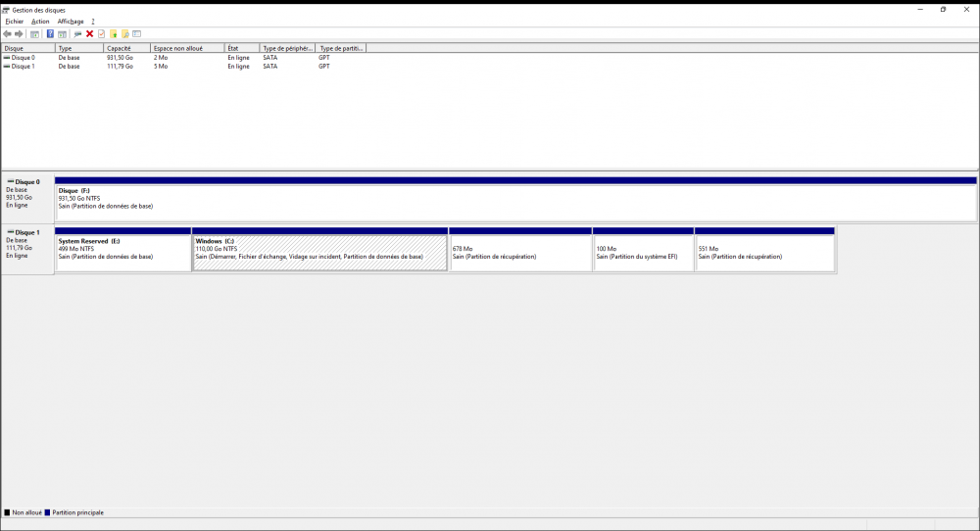Viewport: 980px width, 531px height.
Task: Click the blue Partition principale legend swatch
Action: pos(47,512)
